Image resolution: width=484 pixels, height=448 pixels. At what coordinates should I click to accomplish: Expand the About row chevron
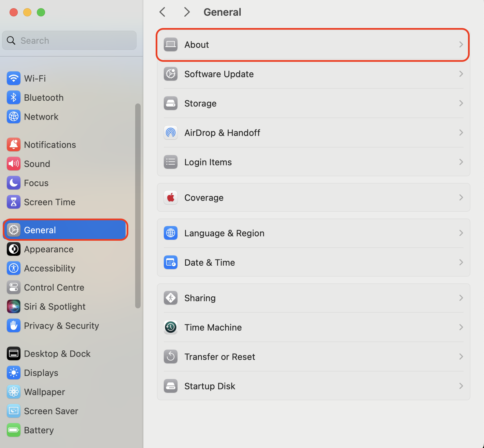point(461,45)
